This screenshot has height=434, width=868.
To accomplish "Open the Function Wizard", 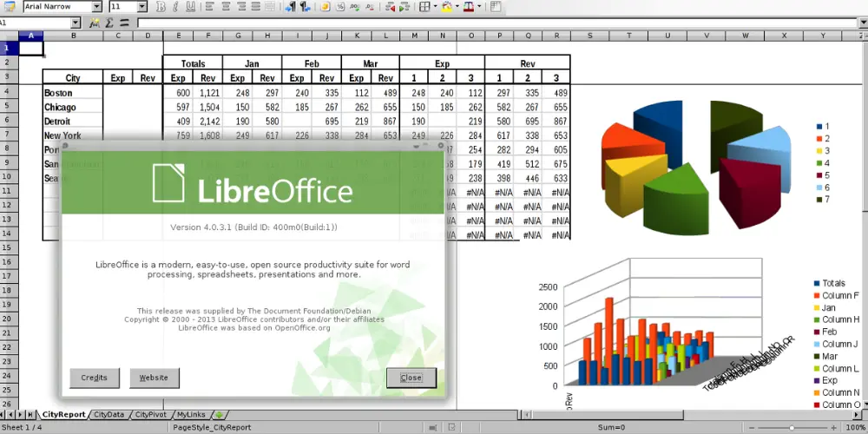I will click(93, 23).
